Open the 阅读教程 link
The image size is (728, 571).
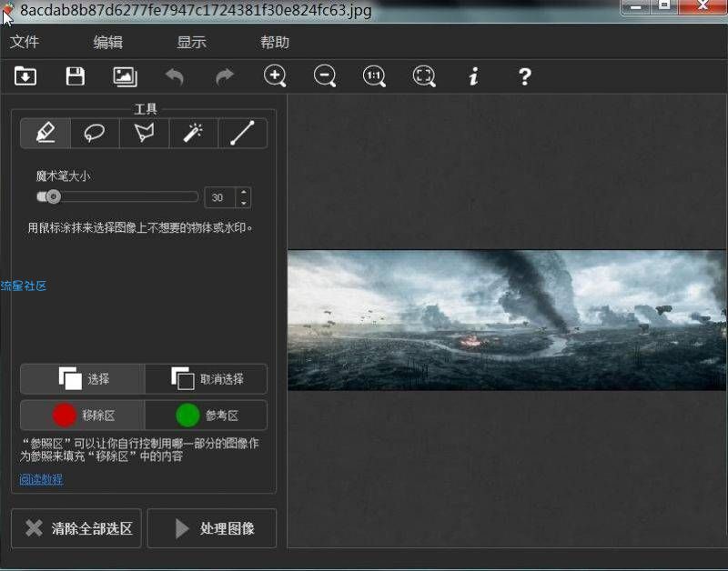[x=41, y=479]
